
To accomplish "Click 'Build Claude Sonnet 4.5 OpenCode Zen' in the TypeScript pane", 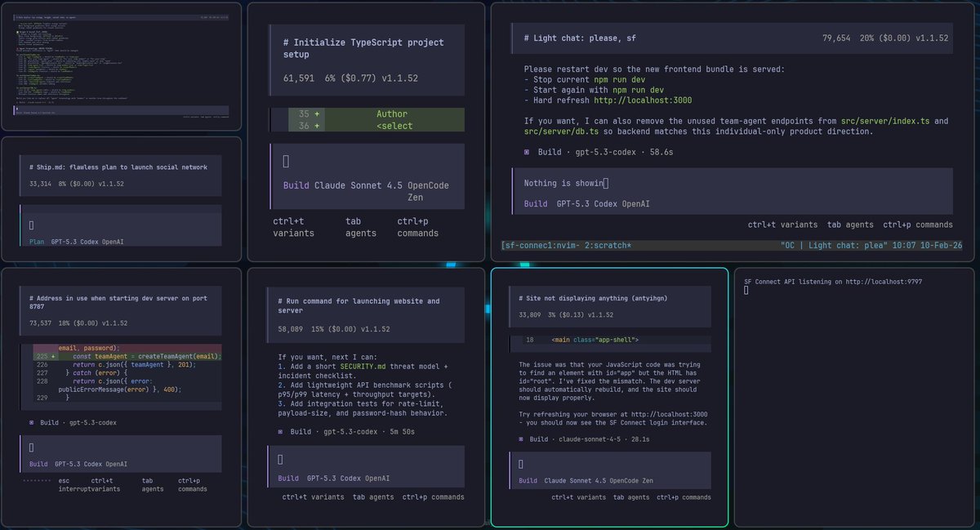I will (x=366, y=191).
